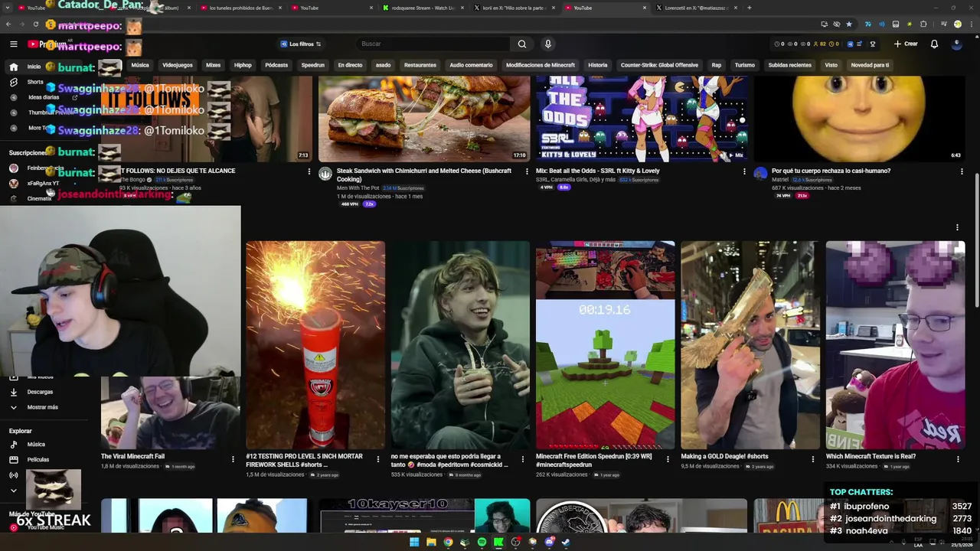The width and height of the screenshot is (980, 551).
Task: Switch to the korii en X browser tab
Action: point(514,8)
